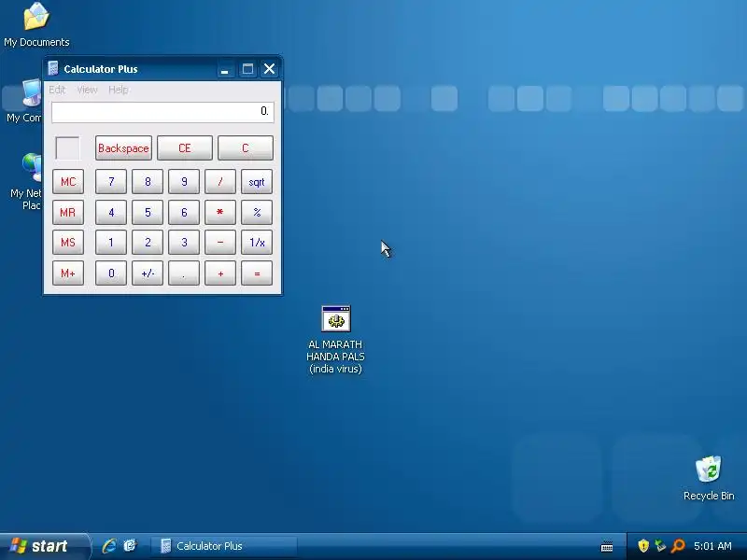
Task: Click digit 8 on the calculator
Action: click(x=148, y=181)
